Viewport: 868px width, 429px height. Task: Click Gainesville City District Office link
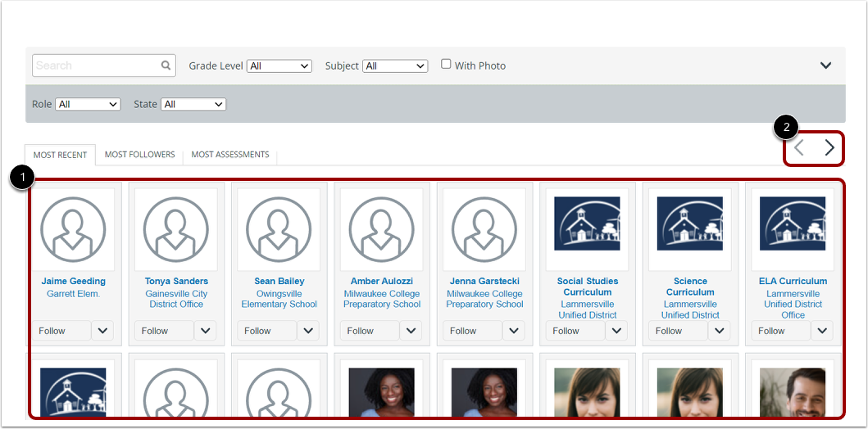click(176, 299)
